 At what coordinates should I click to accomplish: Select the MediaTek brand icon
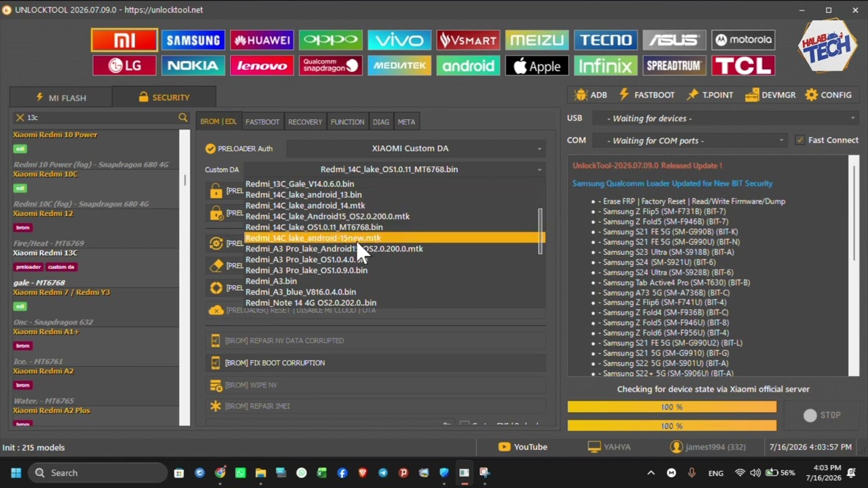pos(399,66)
